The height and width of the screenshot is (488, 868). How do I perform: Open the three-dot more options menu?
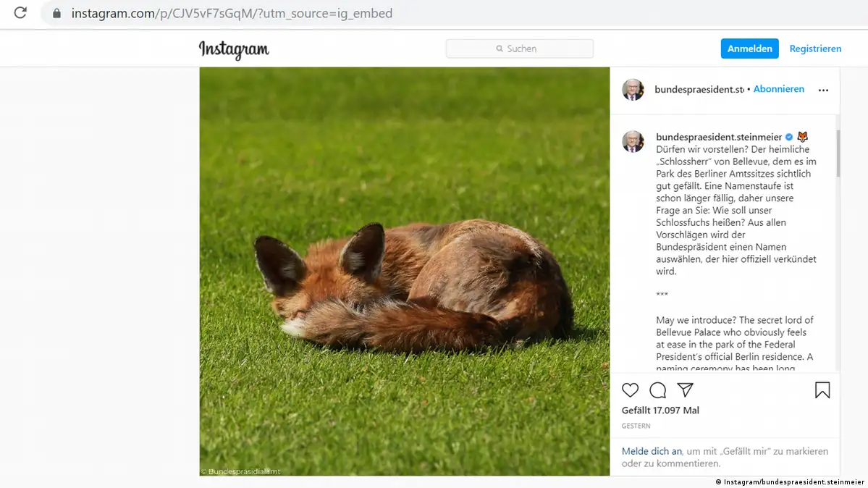tap(822, 91)
